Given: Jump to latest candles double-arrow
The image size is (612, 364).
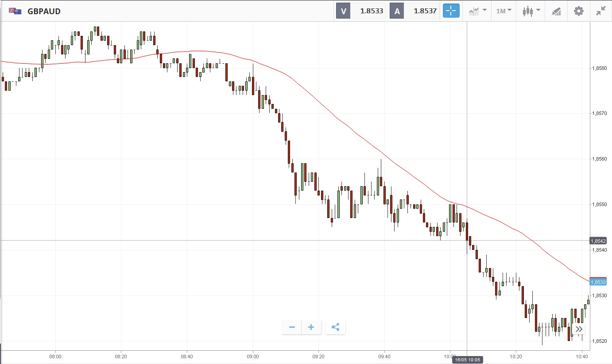Looking at the screenshot, I should click(x=579, y=329).
